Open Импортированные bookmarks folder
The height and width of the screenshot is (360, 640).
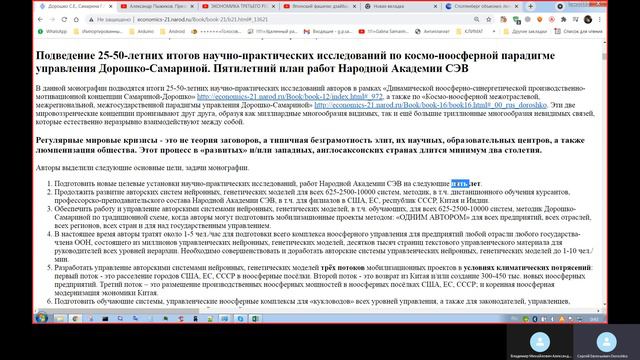tap(98, 31)
